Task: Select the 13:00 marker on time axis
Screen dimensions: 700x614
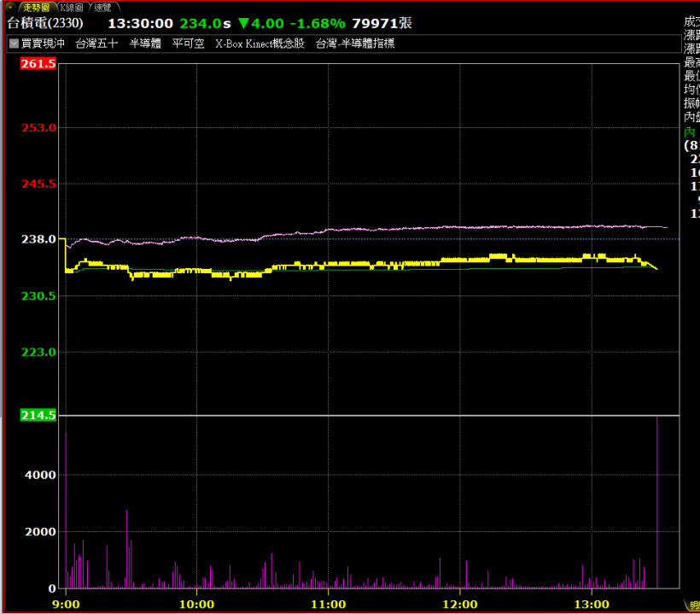Action: click(x=592, y=603)
